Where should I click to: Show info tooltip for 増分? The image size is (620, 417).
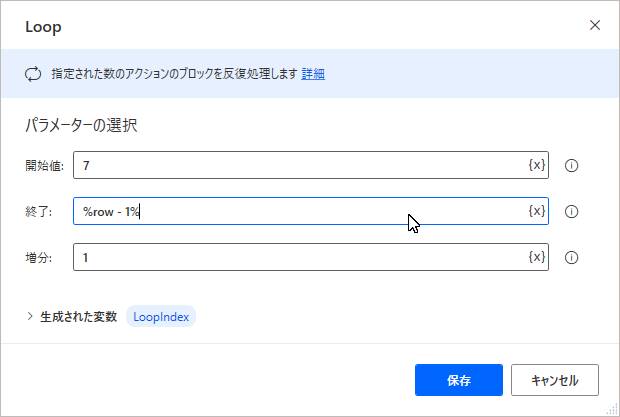tap(571, 258)
